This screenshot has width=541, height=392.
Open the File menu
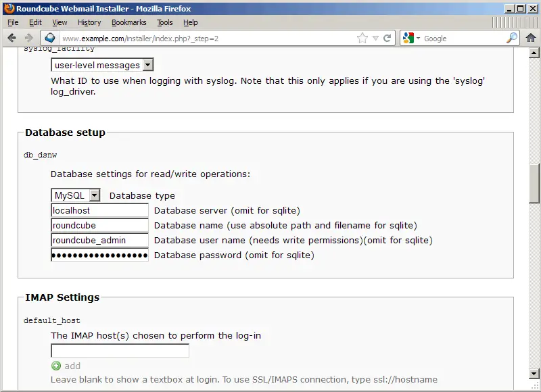pyautogui.click(x=13, y=22)
